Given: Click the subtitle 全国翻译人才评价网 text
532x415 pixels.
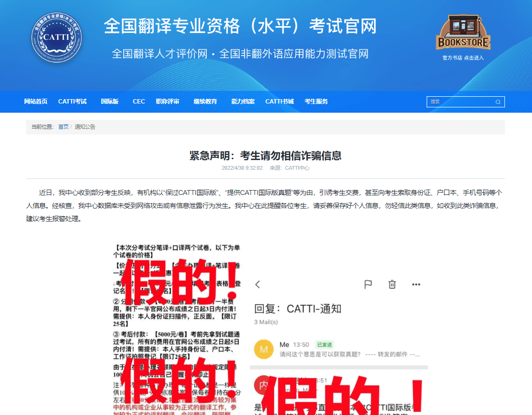Looking at the screenshot, I should (159, 54).
